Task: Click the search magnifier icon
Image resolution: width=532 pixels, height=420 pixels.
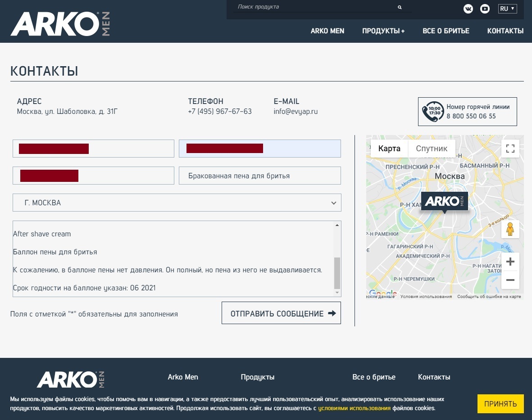Action: pos(400,7)
